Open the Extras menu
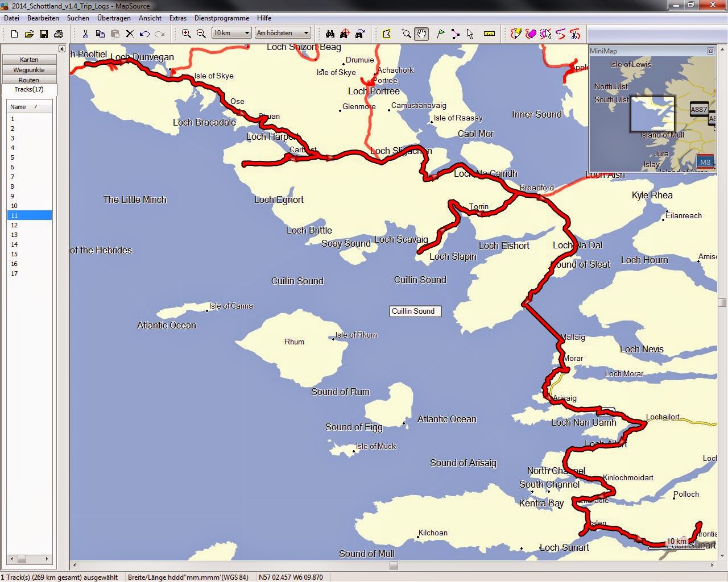Viewport: 728px width, 582px height. tap(178, 18)
